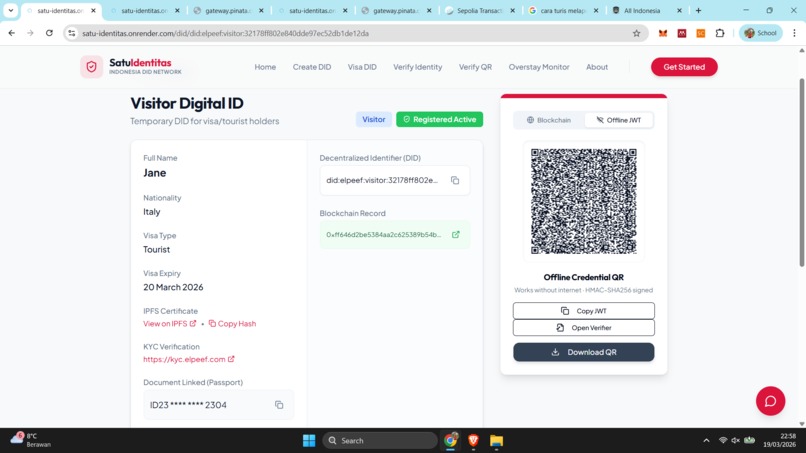Download the QR code
This screenshot has height=453, width=806.
click(x=583, y=352)
